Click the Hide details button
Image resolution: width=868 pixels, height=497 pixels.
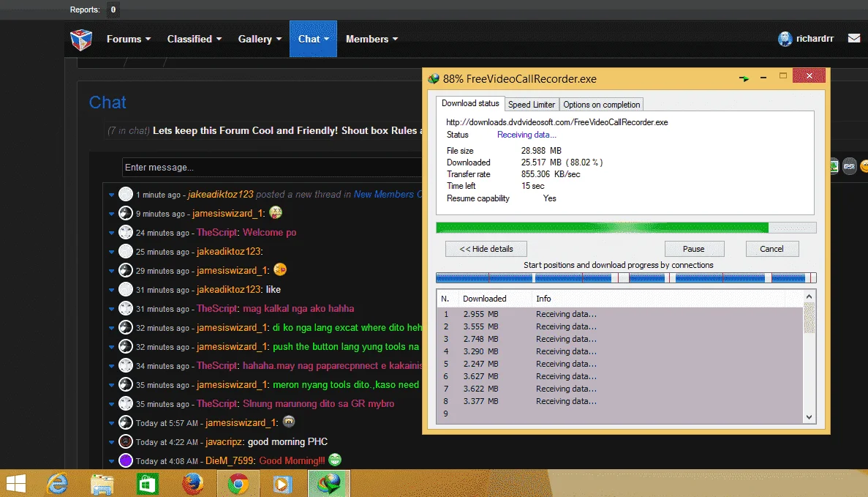point(486,249)
